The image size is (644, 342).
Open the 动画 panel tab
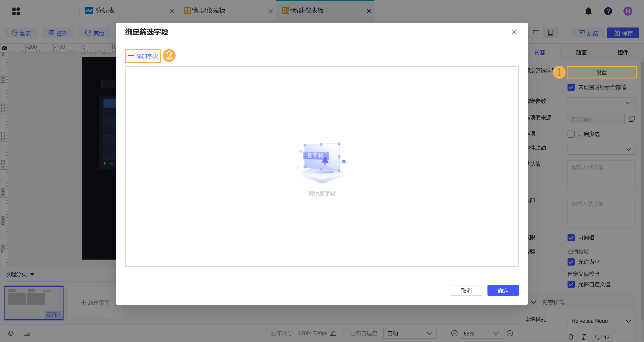(581, 52)
